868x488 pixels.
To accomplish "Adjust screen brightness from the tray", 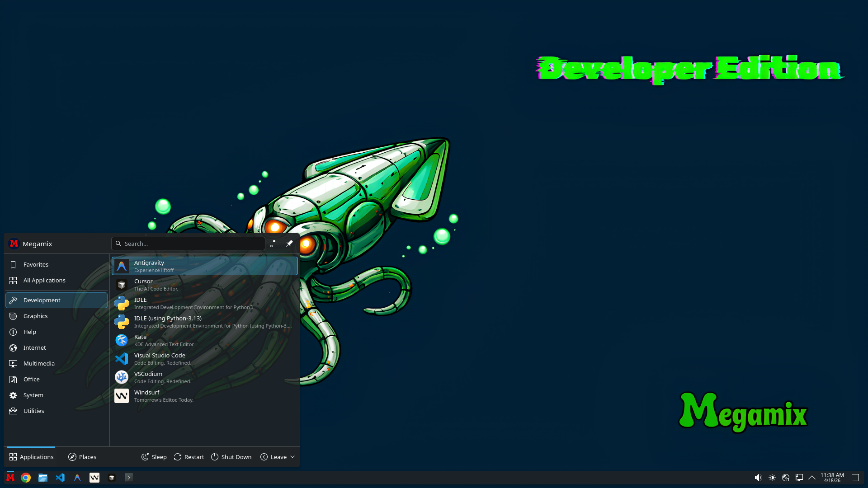I will tap(772, 477).
